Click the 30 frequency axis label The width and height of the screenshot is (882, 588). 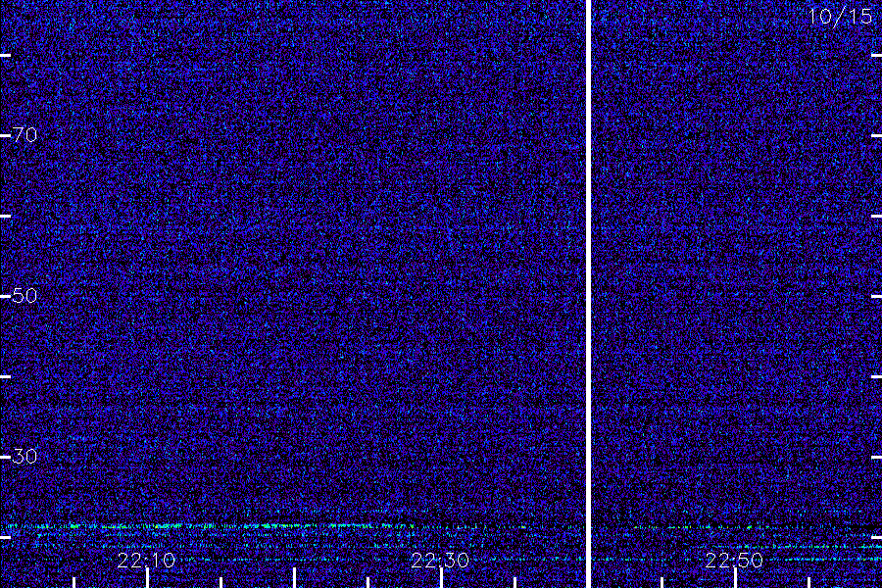[24, 456]
